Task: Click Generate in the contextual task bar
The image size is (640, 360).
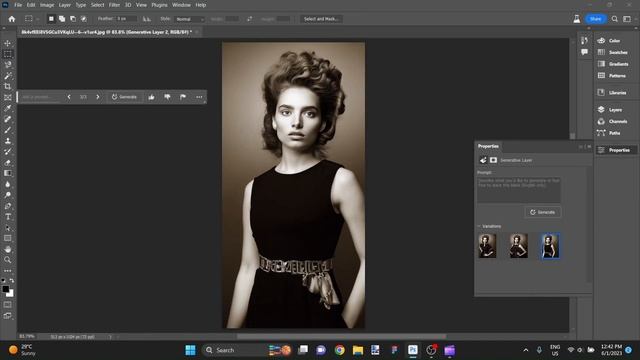Action: 124,97
